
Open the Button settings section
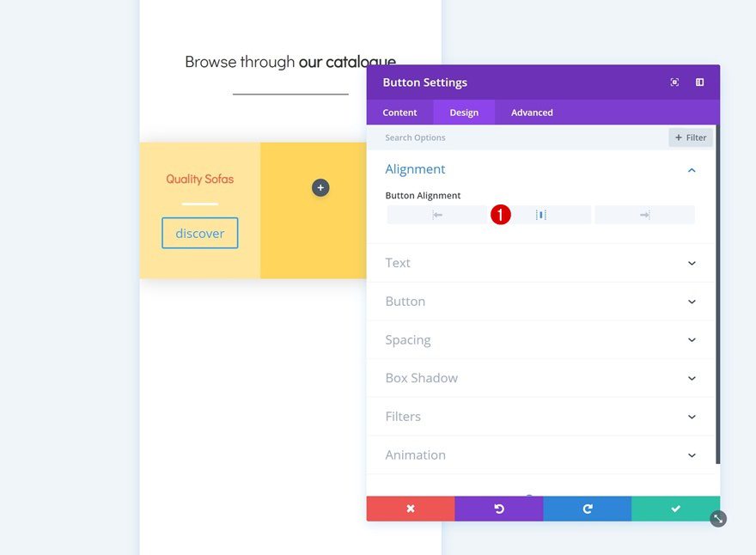tap(541, 302)
